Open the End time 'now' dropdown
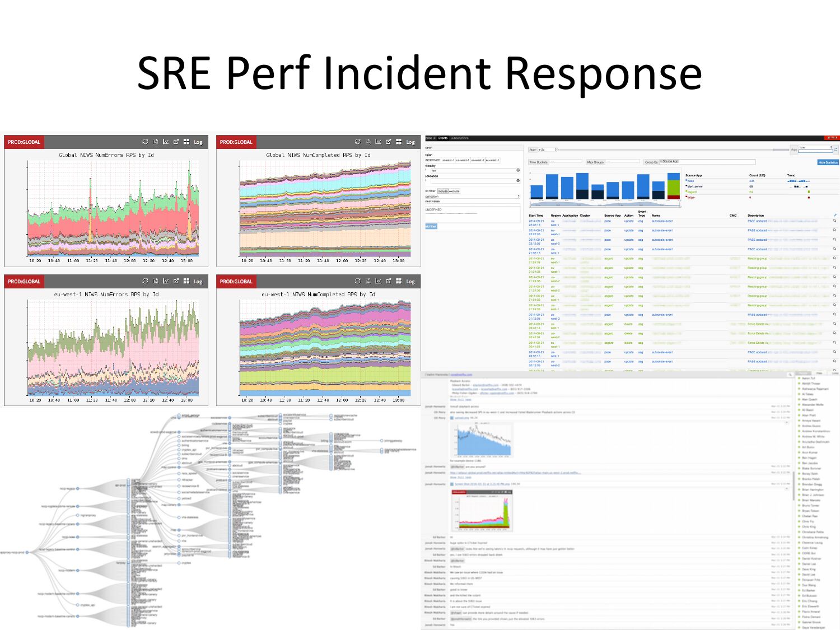The width and height of the screenshot is (840, 630). coord(816,147)
